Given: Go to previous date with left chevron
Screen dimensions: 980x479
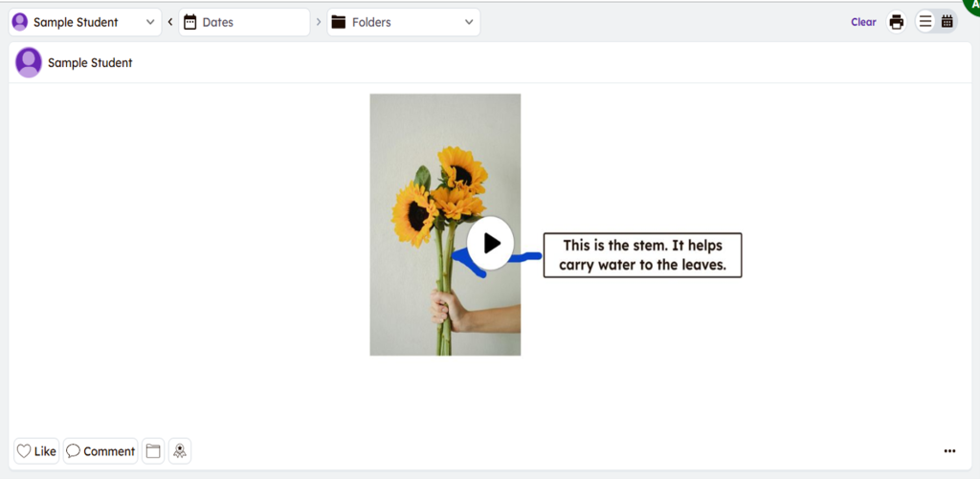Looking at the screenshot, I should [170, 22].
